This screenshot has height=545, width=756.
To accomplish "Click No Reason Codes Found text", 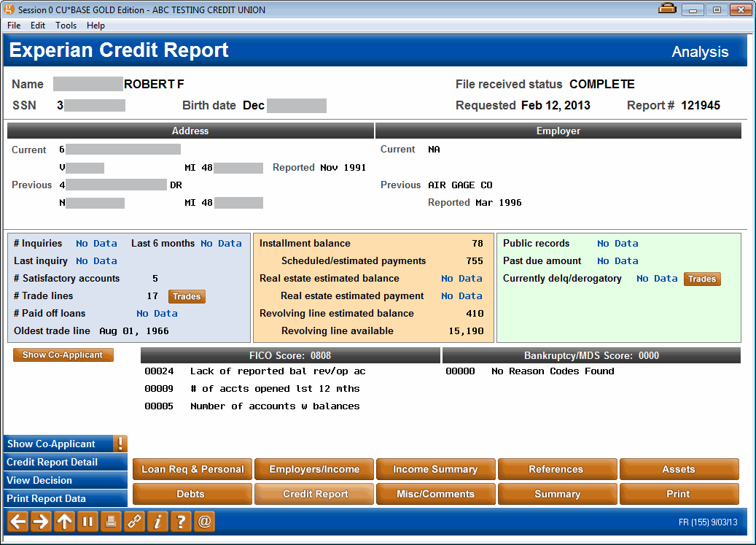I will tap(553, 371).
